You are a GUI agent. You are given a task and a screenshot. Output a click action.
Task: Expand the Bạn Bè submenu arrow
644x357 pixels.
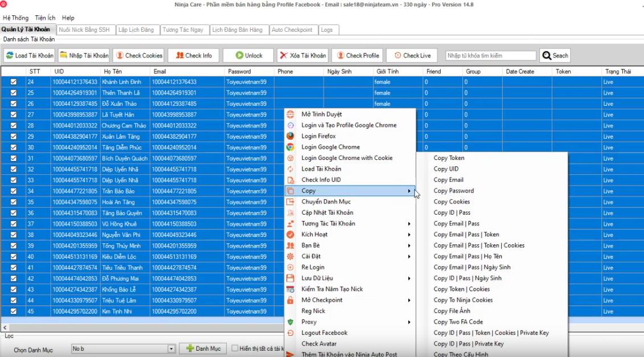(x=409, y=245)
